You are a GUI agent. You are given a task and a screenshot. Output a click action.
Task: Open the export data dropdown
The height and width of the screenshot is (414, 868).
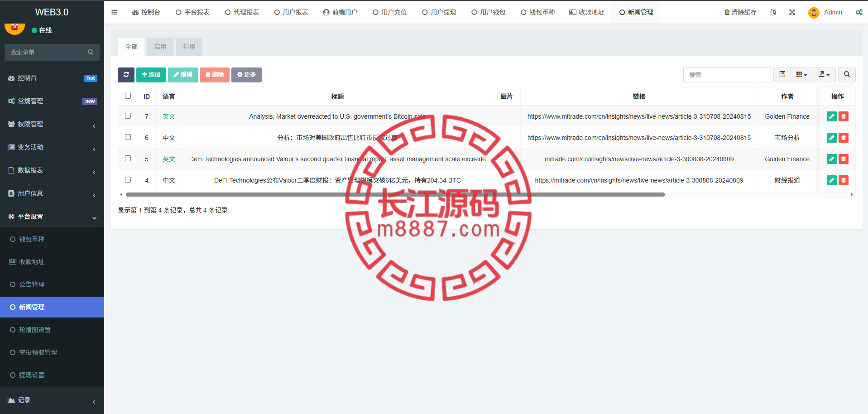[825, 75]
